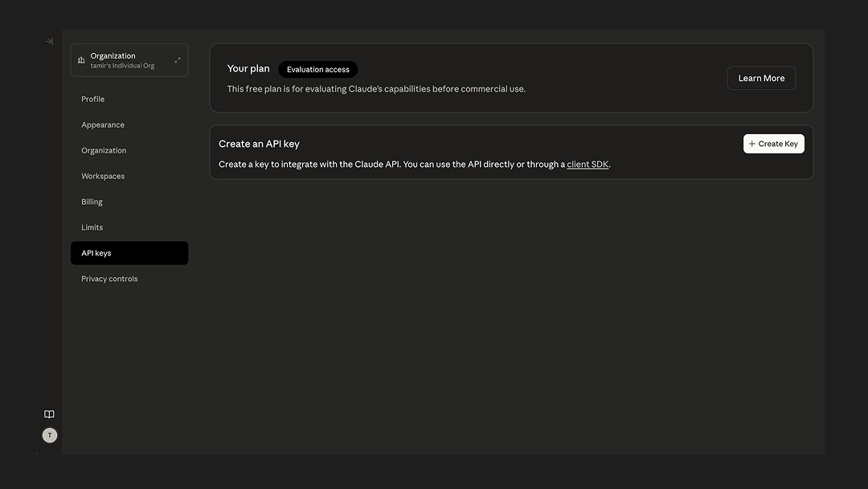868x489 pixels.
Task: Click the Learn More button
Action: click(x=761, y=78)
